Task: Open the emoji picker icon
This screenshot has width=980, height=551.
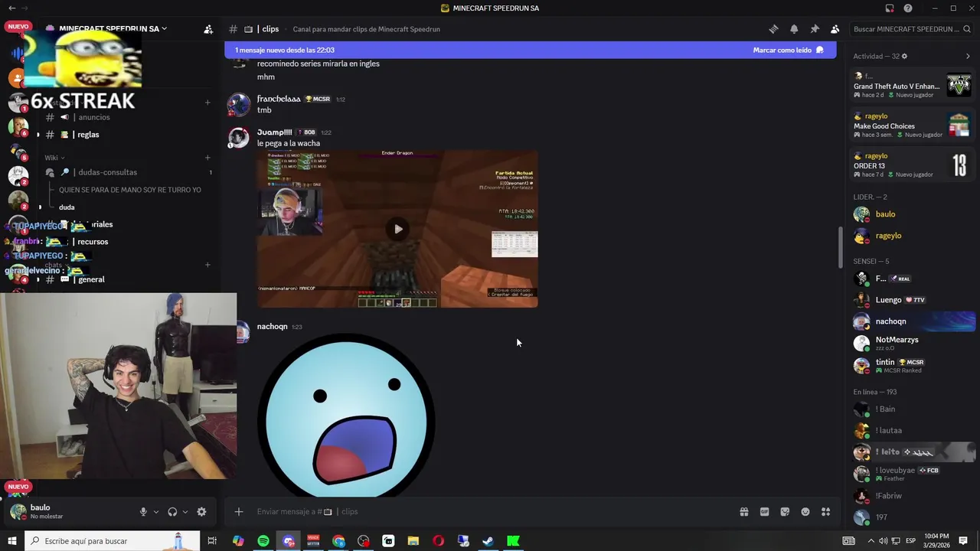Action: pyautogui.click(x=805, y=512)
